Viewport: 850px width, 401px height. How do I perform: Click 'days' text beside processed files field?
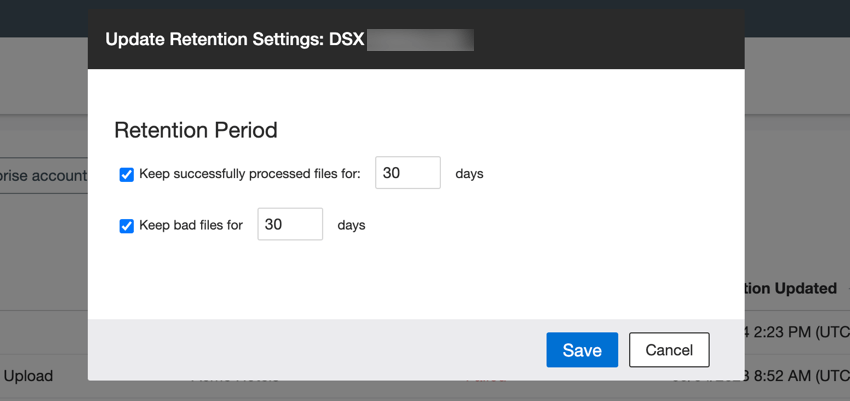pyautogui.click(x=469, y=174)
